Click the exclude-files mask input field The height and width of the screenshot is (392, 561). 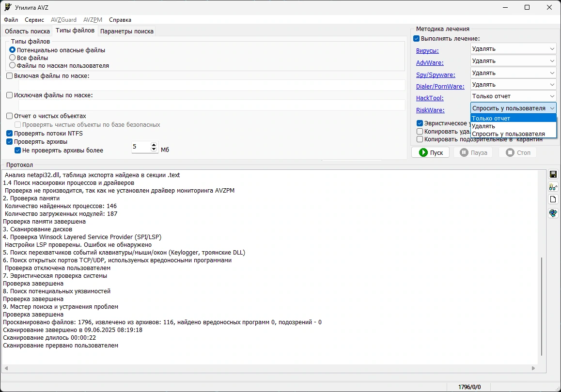(x=212, y=105)
